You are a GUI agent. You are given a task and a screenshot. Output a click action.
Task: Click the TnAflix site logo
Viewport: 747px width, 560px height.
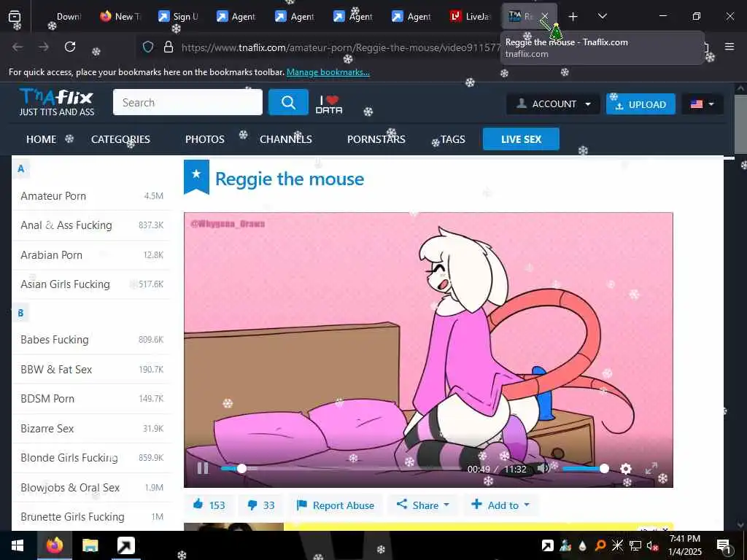(57, 102)
